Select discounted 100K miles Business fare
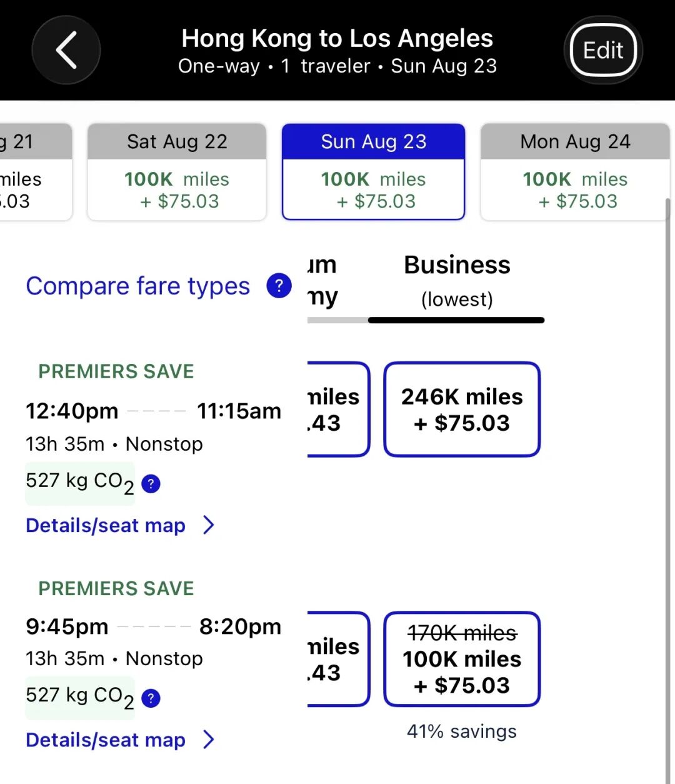 point(462,659)
